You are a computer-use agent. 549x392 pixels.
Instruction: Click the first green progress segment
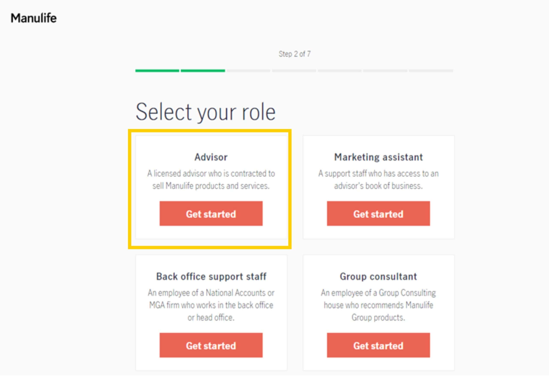pyautogui.click(x=157, y=71)
